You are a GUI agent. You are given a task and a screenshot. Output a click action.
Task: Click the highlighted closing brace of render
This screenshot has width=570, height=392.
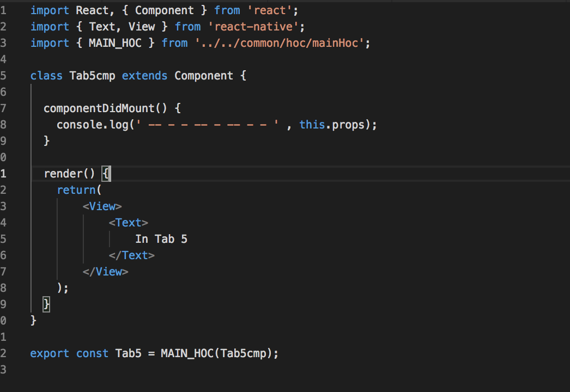[46, 304]
